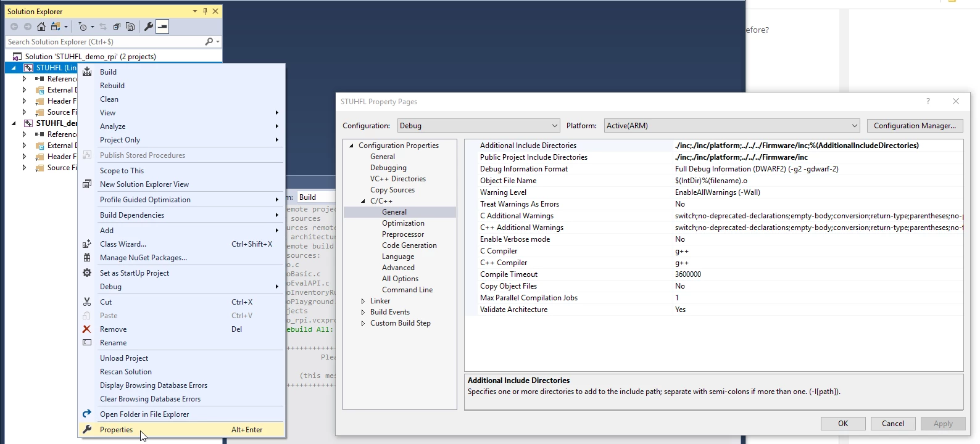Select Preprocessor in the property tree
The height and width of the screenshot is (444, 980).
pyautogui.click(x=403, y=234)
